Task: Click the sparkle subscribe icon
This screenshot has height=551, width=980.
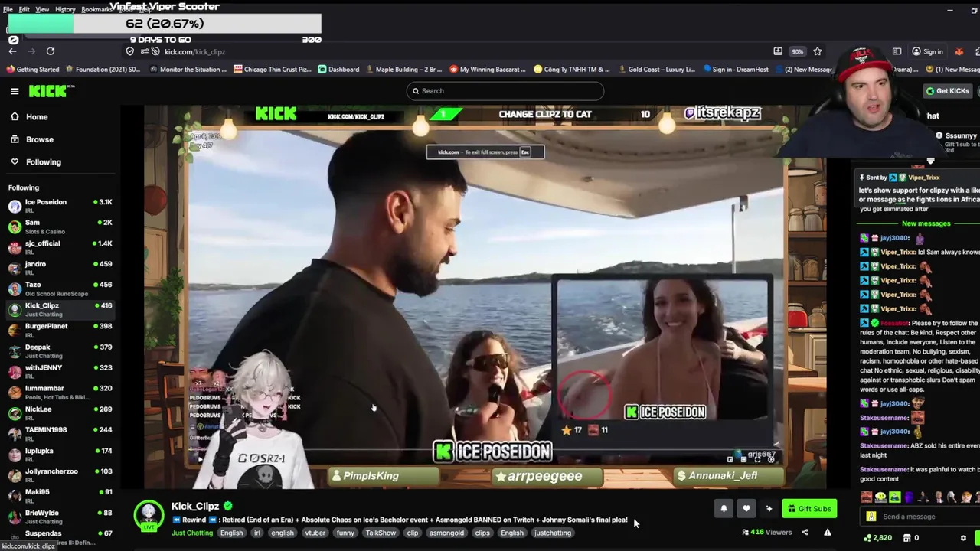Action: [769, 508]
